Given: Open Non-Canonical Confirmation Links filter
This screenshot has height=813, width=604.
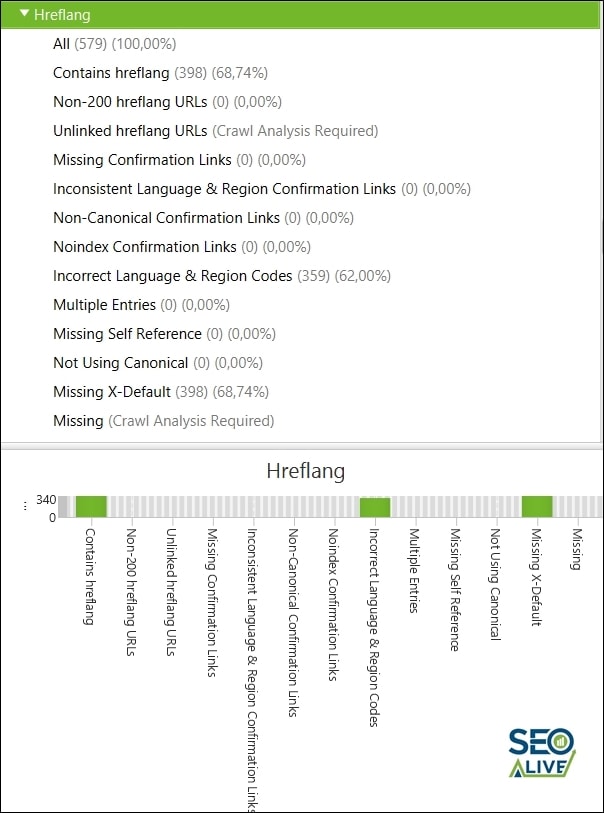Looking at the screenshot, I should coord(203,218).
